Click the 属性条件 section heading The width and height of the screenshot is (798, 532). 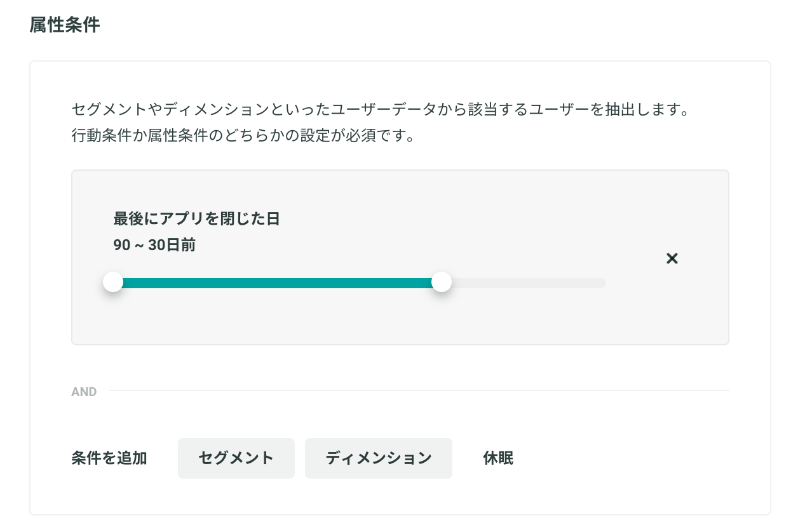click(x=65, y=25)
